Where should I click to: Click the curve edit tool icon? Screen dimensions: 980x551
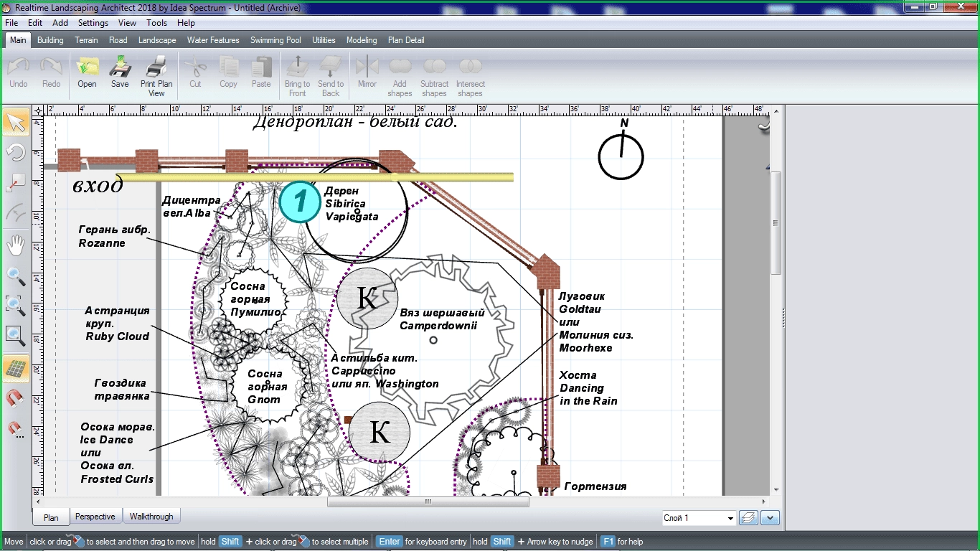tap(16, 214)
